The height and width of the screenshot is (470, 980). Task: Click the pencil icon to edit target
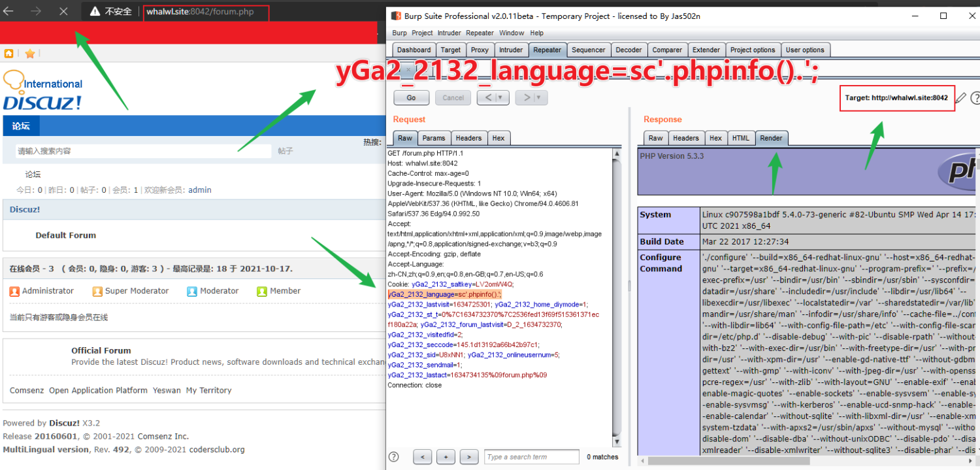[x=960, y=98]
